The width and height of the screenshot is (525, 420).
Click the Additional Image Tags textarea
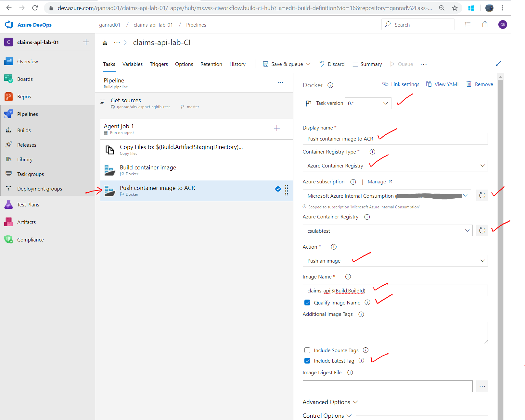(x=395, y=333)
